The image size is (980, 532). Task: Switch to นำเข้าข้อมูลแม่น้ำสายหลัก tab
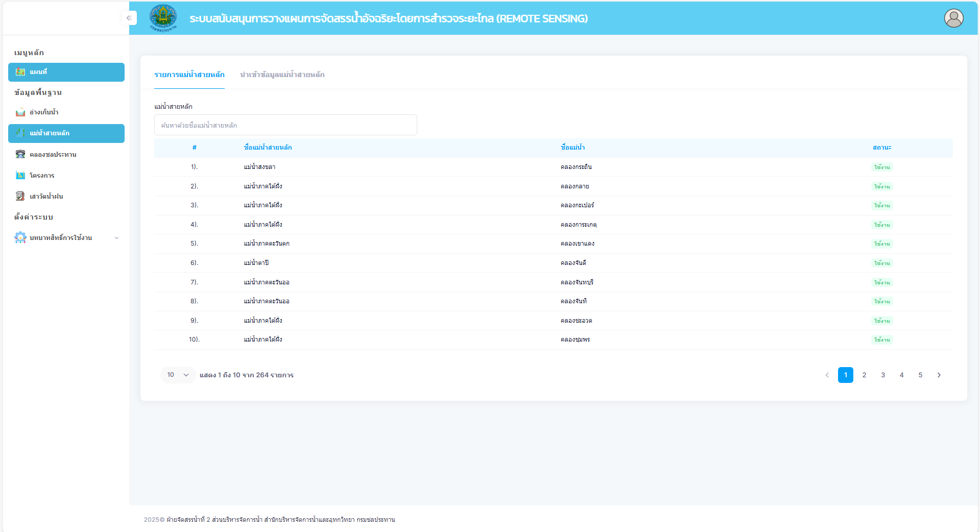[x=282, y=75]
